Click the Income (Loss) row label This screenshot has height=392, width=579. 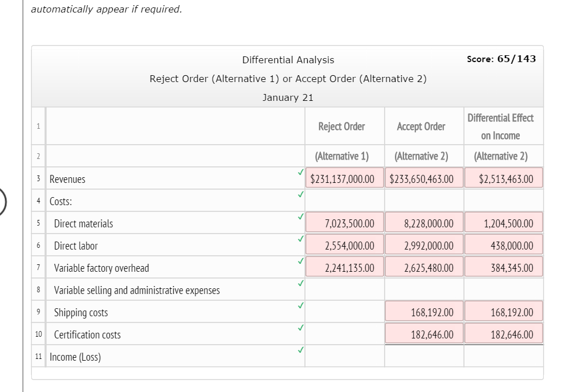(75, 357)
